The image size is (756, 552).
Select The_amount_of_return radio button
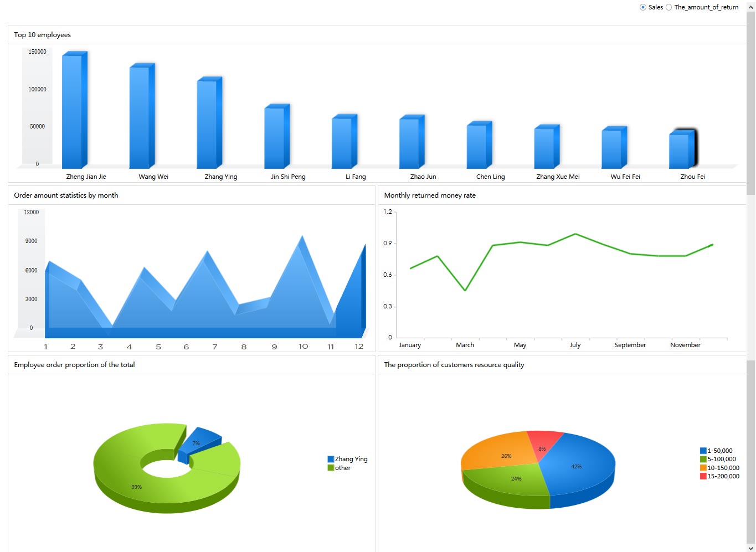pyautogui.click(x=669, y=7)
